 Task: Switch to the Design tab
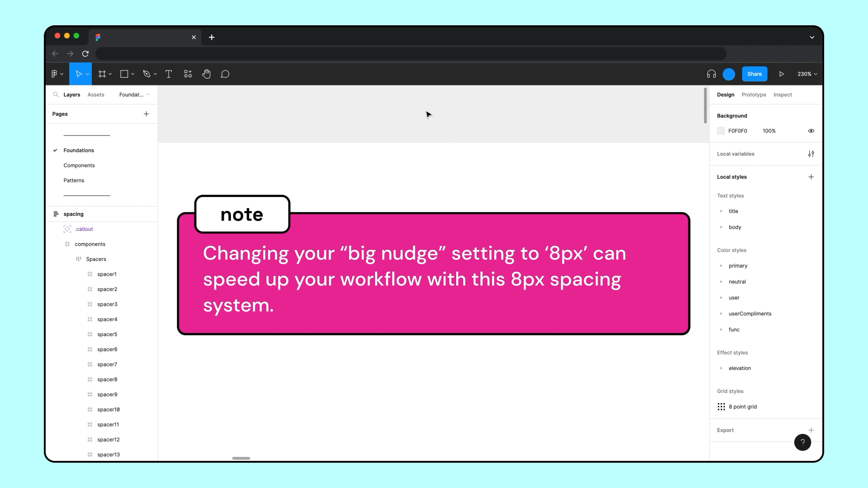click(x=726, y=94)
